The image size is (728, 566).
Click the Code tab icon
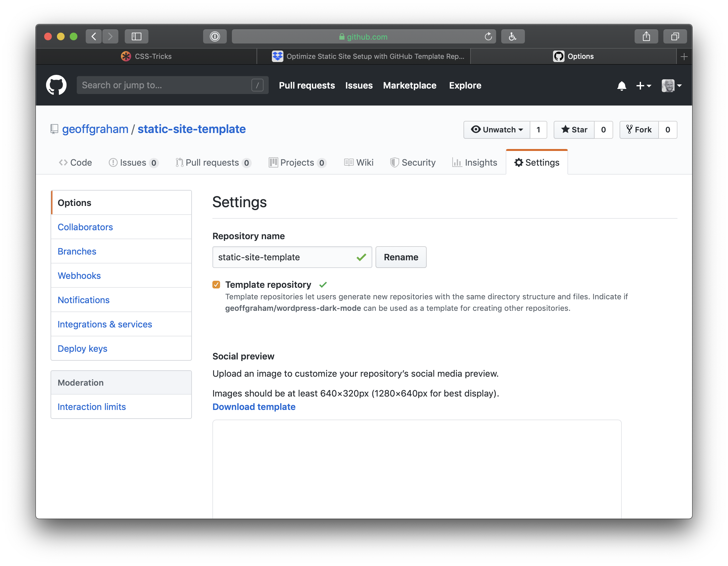coord(63,162)
